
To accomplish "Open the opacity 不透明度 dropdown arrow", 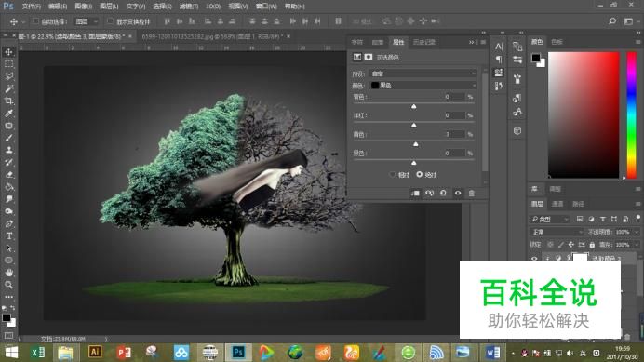I will (x=637, y=232).
